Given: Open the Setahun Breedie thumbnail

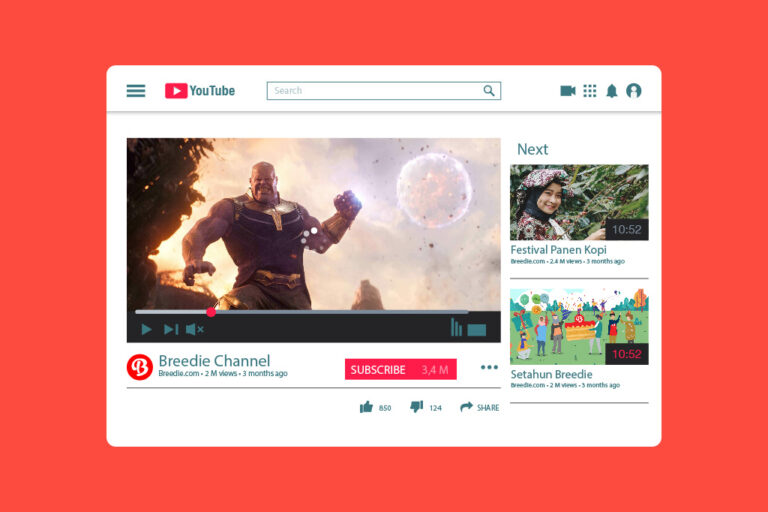Looking at the screenshot, I should pos(579,326).
